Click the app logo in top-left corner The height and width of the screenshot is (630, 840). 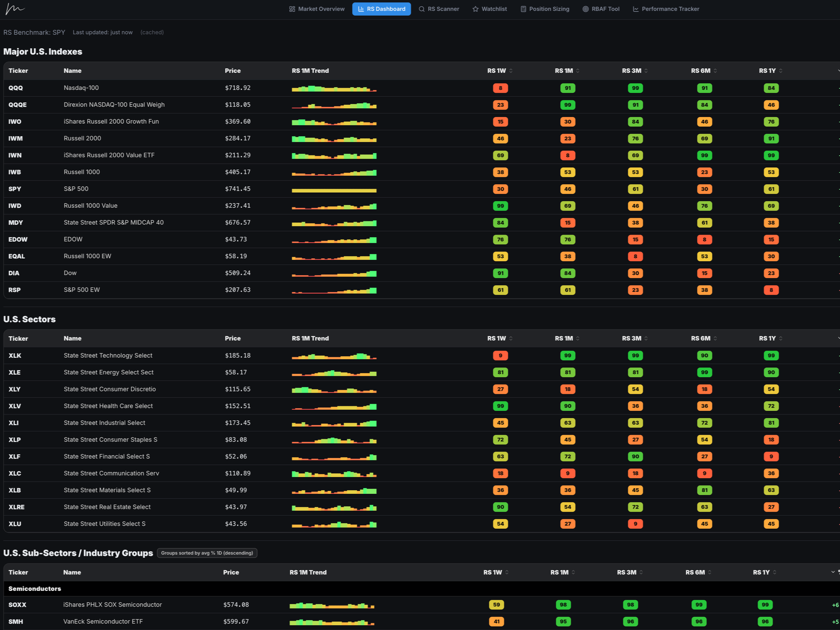14,9
